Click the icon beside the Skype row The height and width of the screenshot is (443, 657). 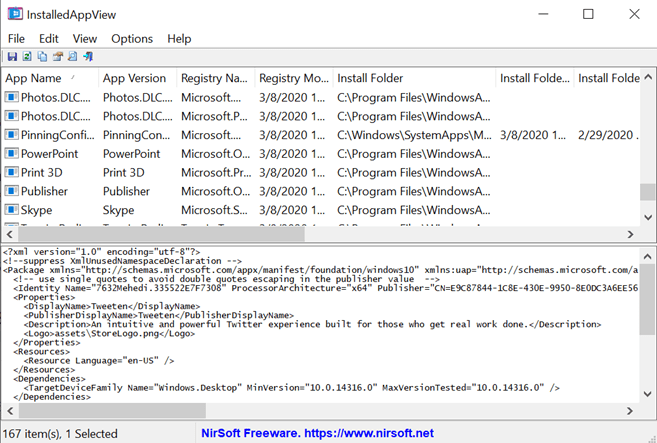11,210
